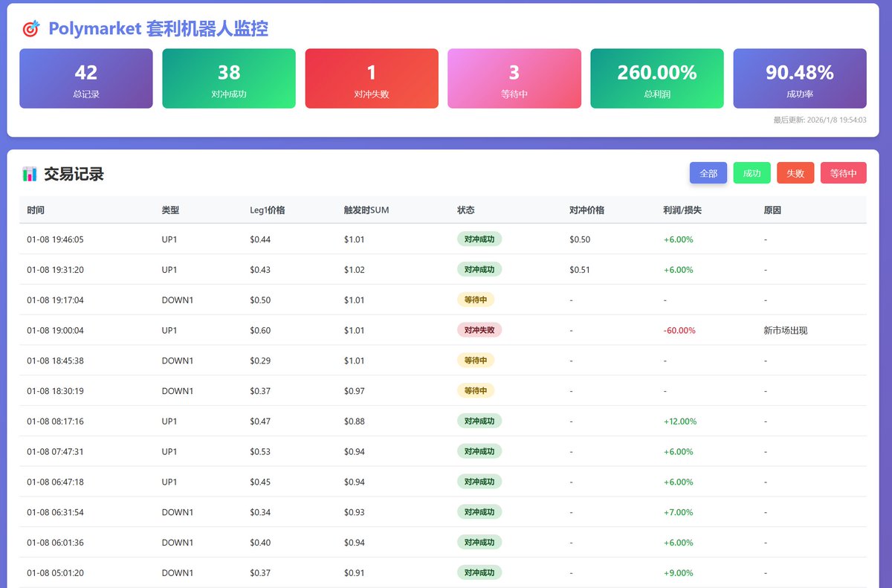Screen dimensions: 892x588
Task: Click timestamp 01-08 19:00:04
Action: click(56, 330)
